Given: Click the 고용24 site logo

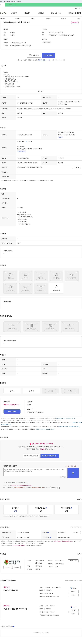Looking at the screenshot, I should [3, 13].
